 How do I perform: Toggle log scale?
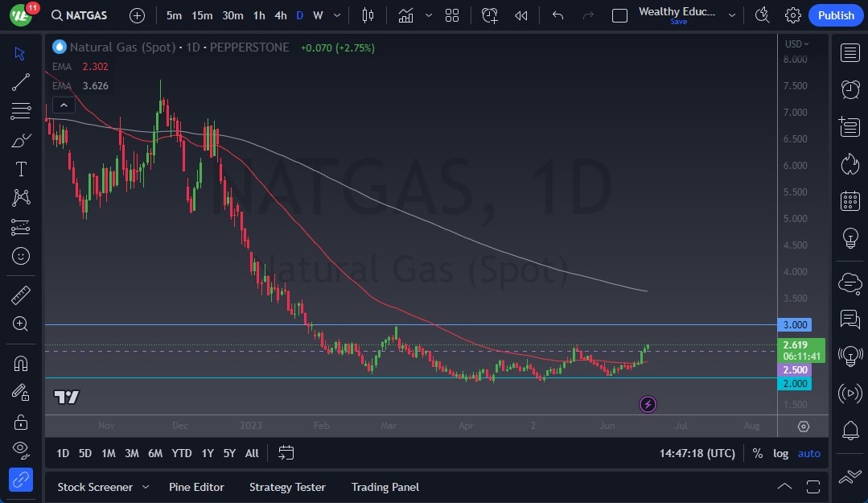[x=780, y=453]
